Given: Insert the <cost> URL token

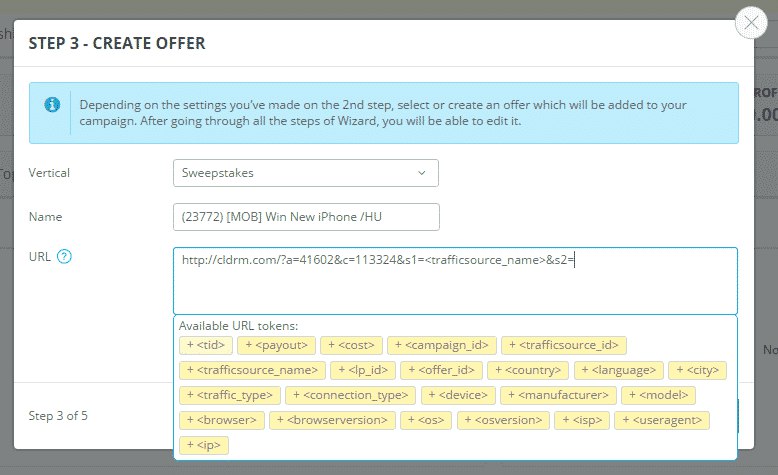Looking at the screenshot, I should [351, 345].
